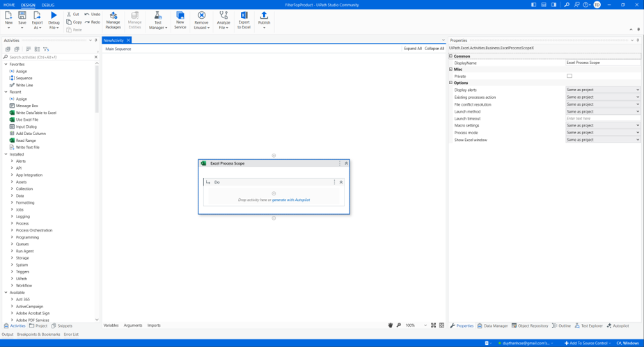Screen dimensions: 644x347
Task: Select Use Excel File activity
Action: (26, 120)
